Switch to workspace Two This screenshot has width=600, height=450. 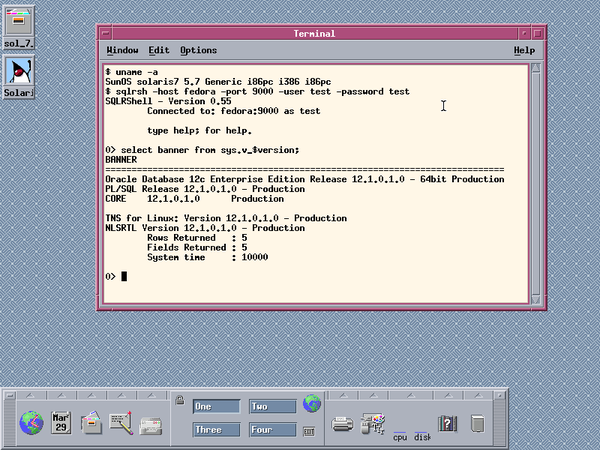pyautogui.click(x=272, y=407)
